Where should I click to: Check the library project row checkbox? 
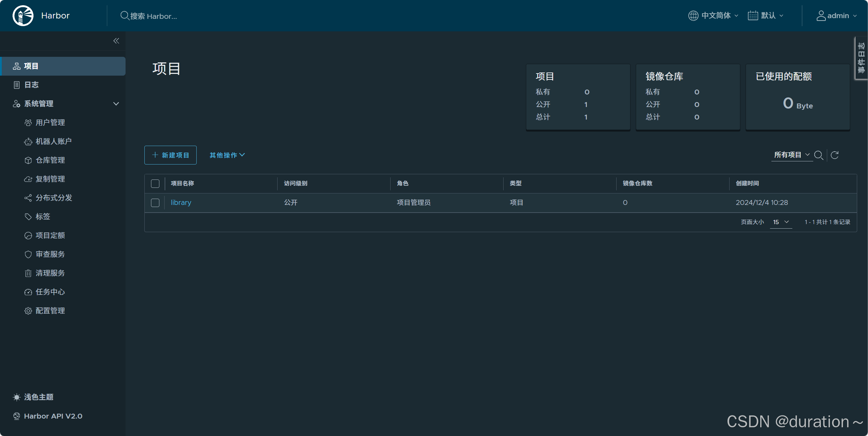click(155, 203)
